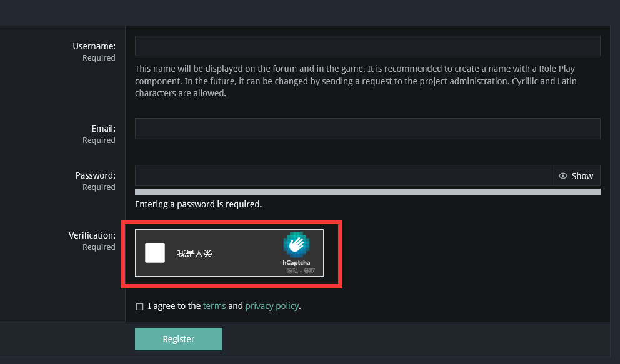Click the Register button
This screenshot has height=364, width=620.
coord(179,339)
